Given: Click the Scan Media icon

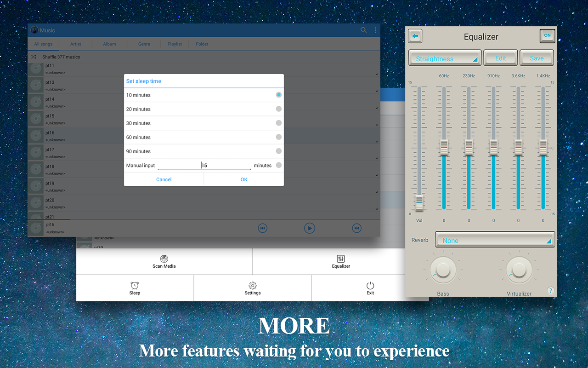Looking at the screenshot, I should click(164, 259).
